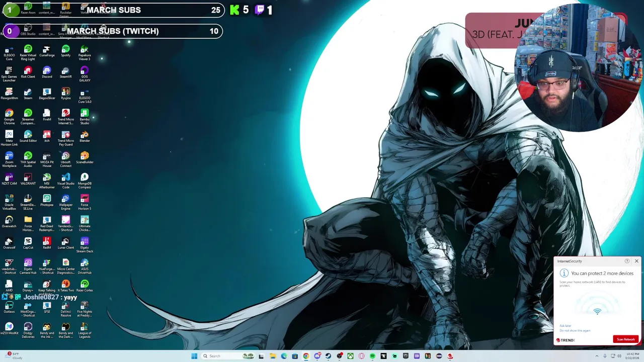This screenshot has height=362, width=644.
Task: Select the Oracle VirtualBox icon
Action: (9, 203)
